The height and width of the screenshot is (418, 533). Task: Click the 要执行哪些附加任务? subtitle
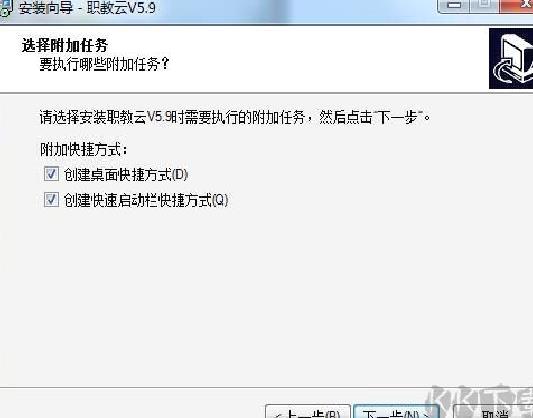pos(104,64)
